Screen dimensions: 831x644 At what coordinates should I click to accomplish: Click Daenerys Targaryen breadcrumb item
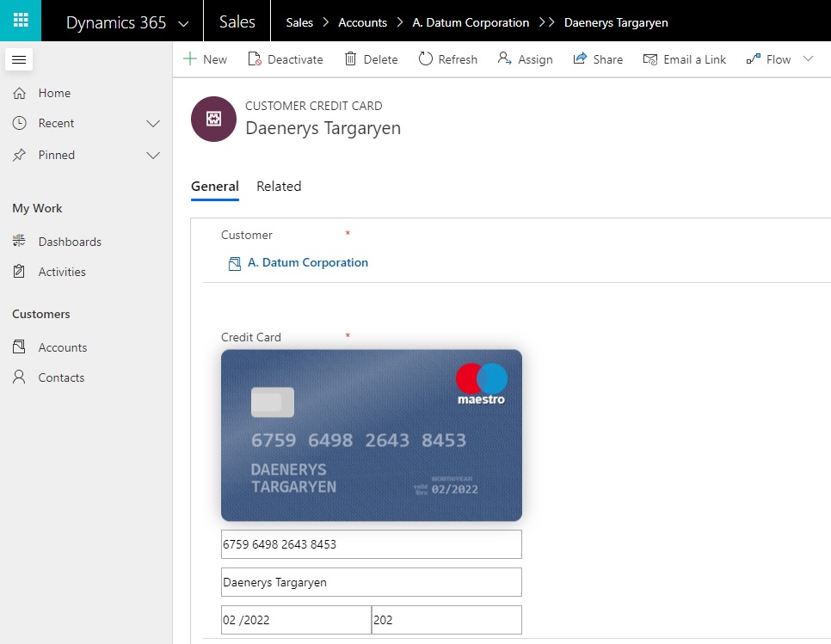pos(616,22)
